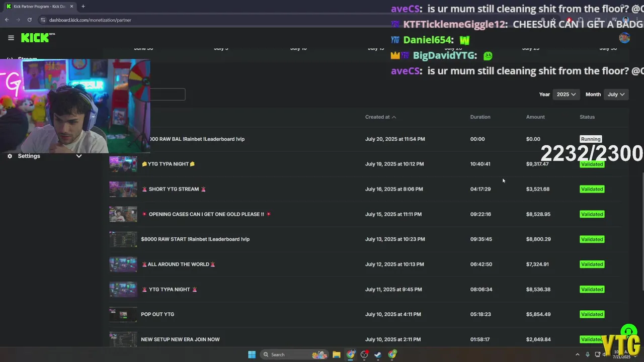The height and width of the screenshot is (362, 644).
Task: Open the OBS Studio taskbar icon
Action: (x=364, y=354)
